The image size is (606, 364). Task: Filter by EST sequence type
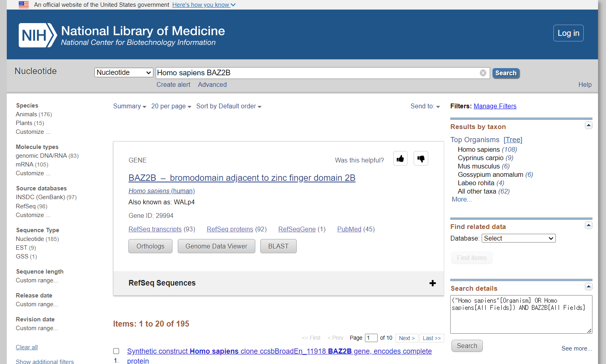[x=22, y=248]
